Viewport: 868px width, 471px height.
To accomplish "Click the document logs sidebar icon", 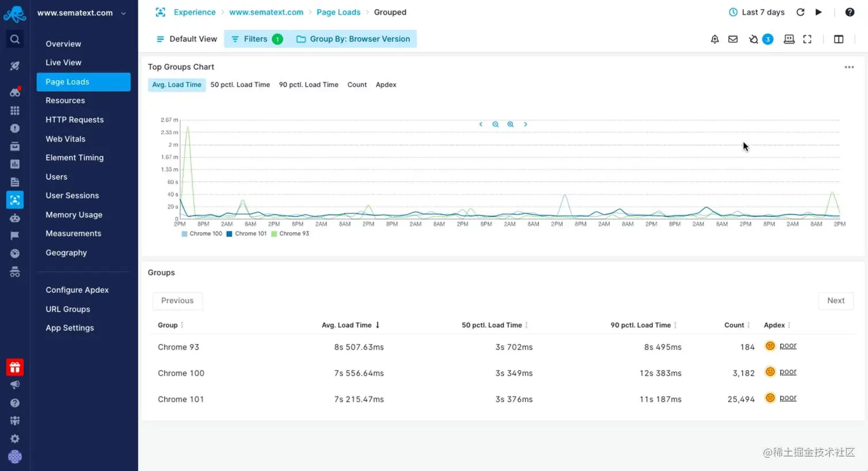I will [15, 182].
